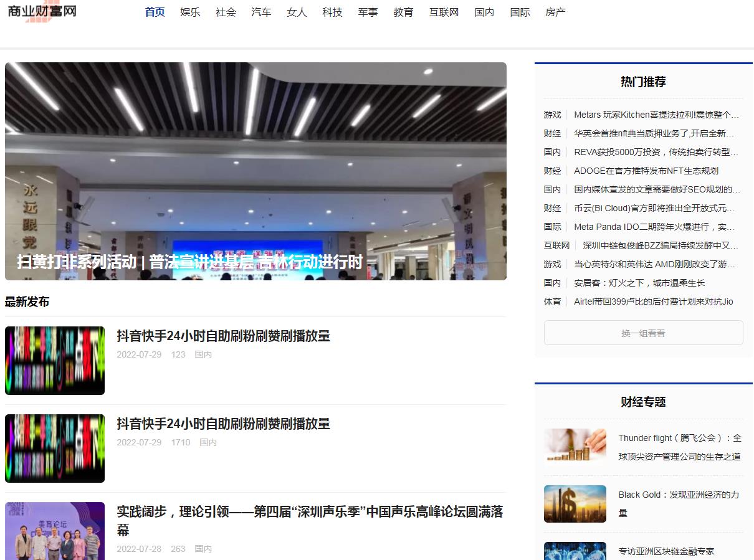Screen dimensions: 754x560
Task: Click the 商业财富网 site logo
Action: (x=42, y=11)
